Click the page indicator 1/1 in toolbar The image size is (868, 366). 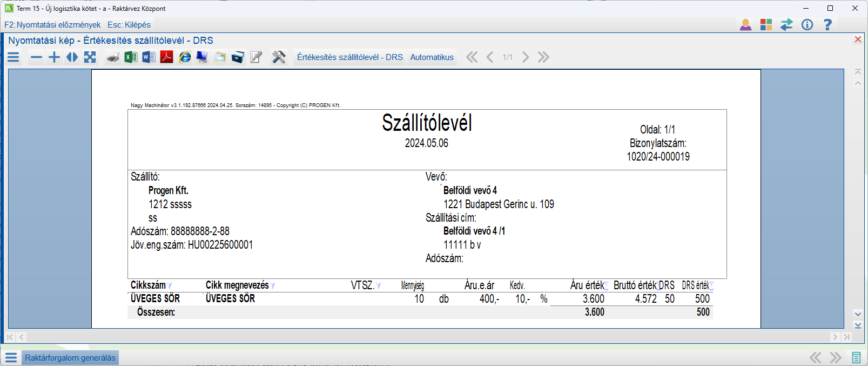pyautogui.click(x=507, y=57)
